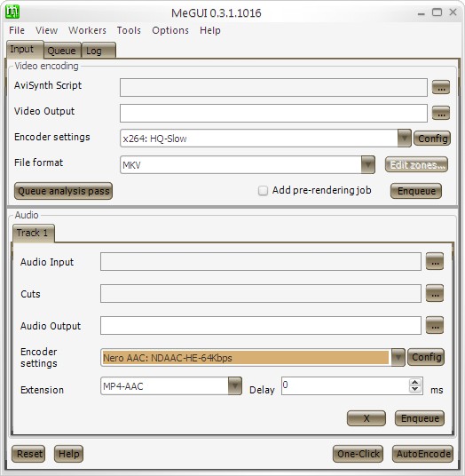Open the Help menu
Viewport: 465px width, 476px height.
click(x=210, y=30)
